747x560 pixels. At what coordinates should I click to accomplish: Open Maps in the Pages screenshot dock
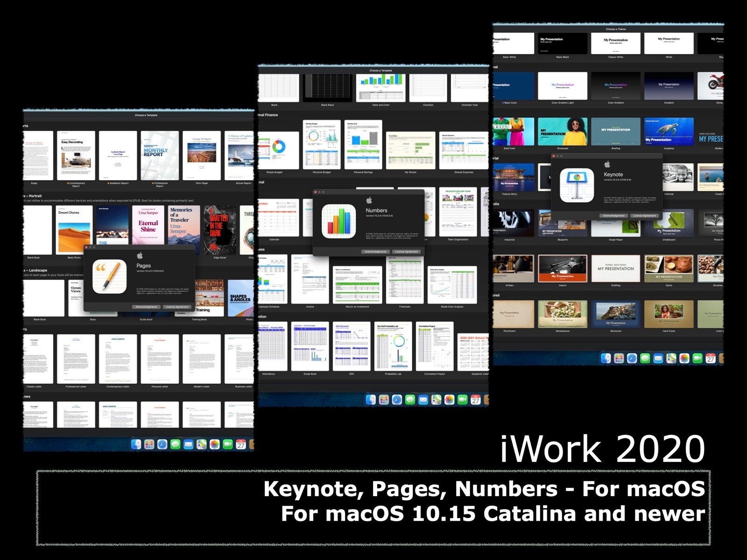pyautogui.click(x=201, y=444)
